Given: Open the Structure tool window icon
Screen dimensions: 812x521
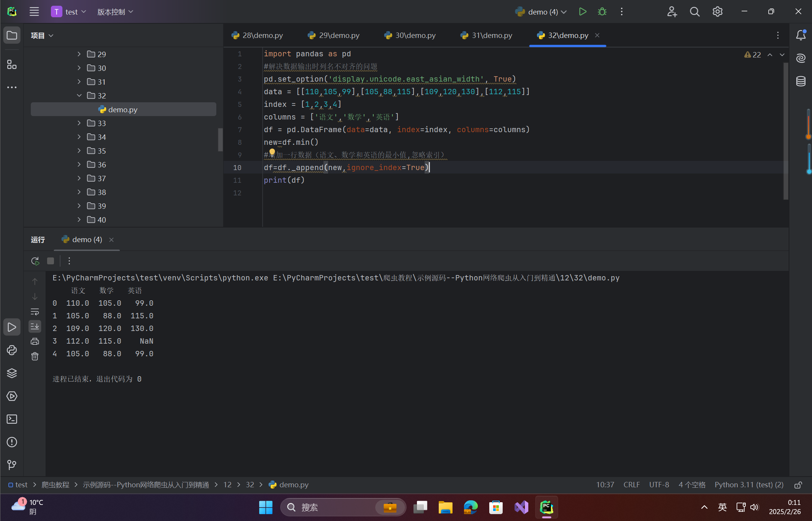Looking at the screenshot, I should (x=12, y=64).
